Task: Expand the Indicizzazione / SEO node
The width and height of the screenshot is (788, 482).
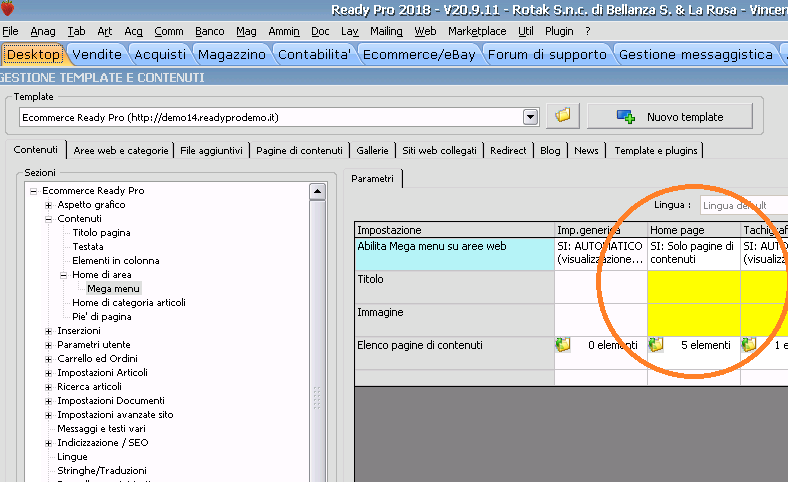Action: click(48, 443)
